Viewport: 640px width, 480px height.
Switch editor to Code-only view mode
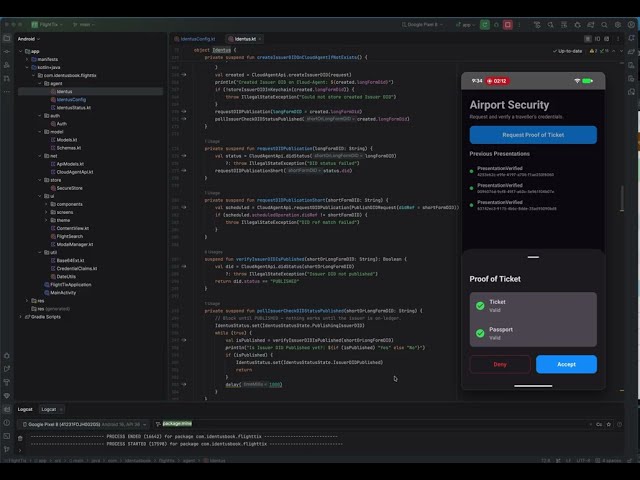point(588,39)
